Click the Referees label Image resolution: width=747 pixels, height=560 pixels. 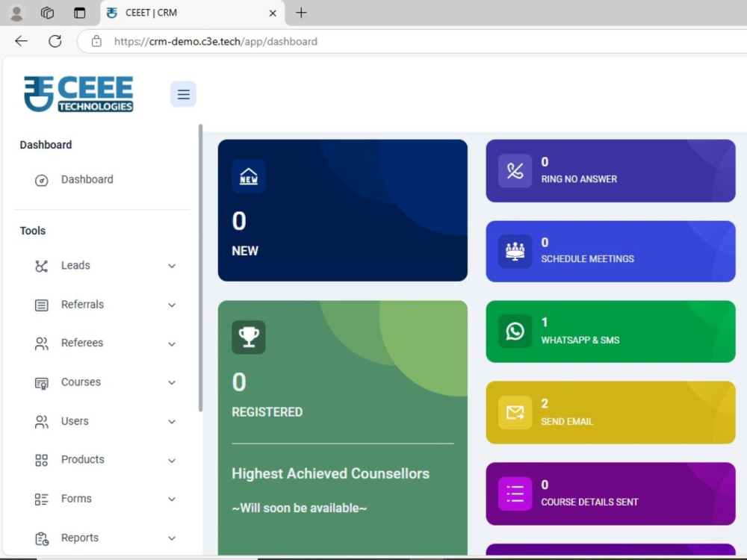coord(82,343)
